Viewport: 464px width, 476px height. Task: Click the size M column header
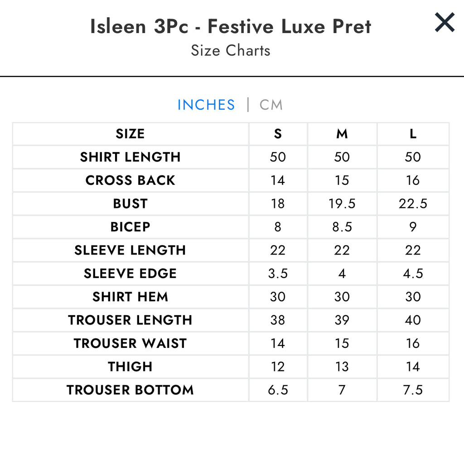coord(342,134)
